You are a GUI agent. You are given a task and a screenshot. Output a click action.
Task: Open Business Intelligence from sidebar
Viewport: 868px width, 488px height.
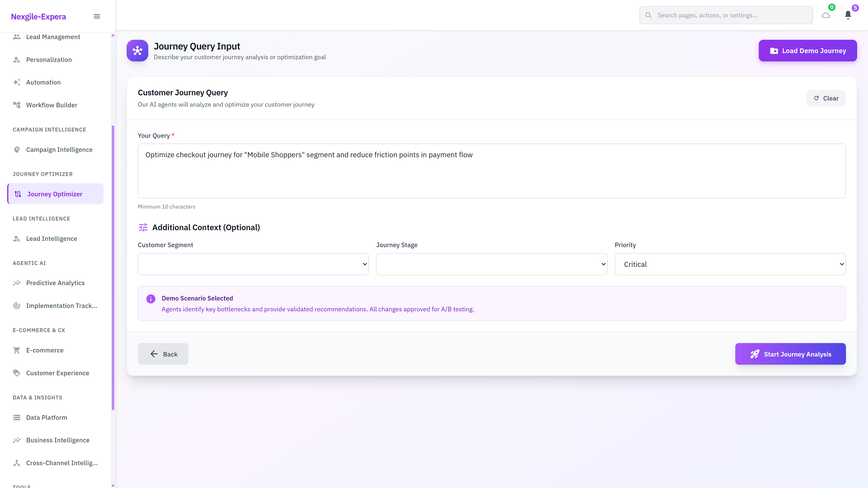point(58,440)
